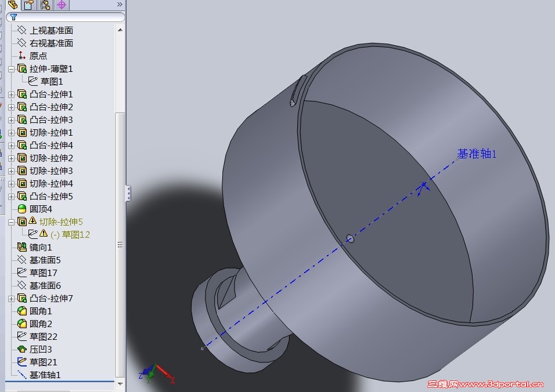
Task: Click the 切除-拉伸1 cut-extrude icon
Action: 22,132
